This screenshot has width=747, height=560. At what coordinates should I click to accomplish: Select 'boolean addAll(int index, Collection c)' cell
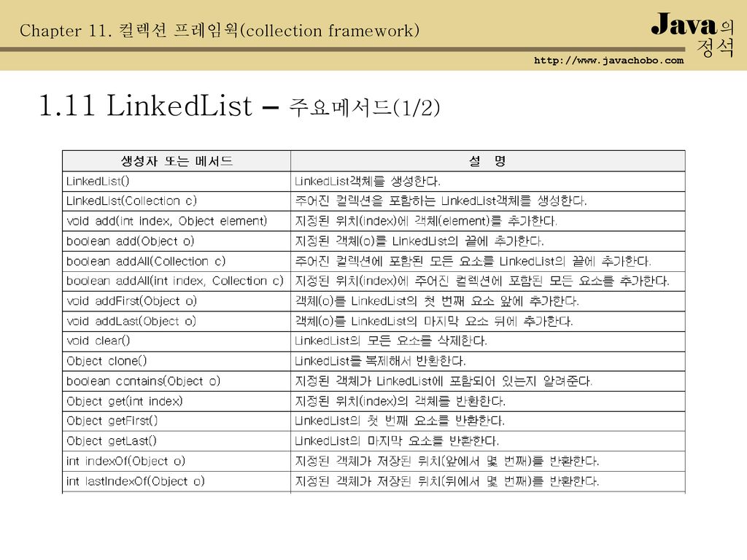tap(177, 281)
